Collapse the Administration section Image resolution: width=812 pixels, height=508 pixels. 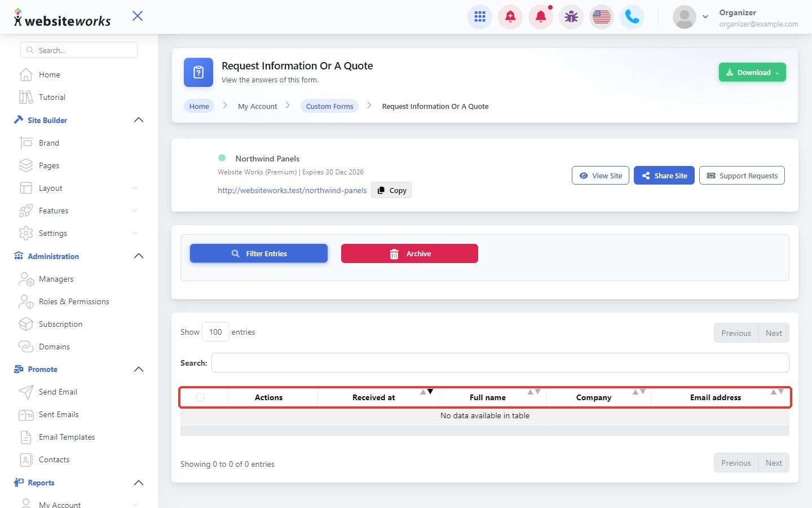pos(139,256)
